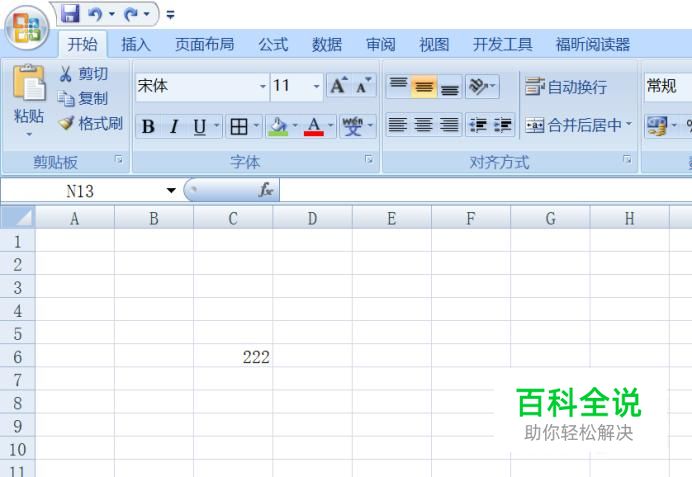Screen dimensions: 692x477
Task: Switch to the 视图 tab
Action: [x=434, y=44]
